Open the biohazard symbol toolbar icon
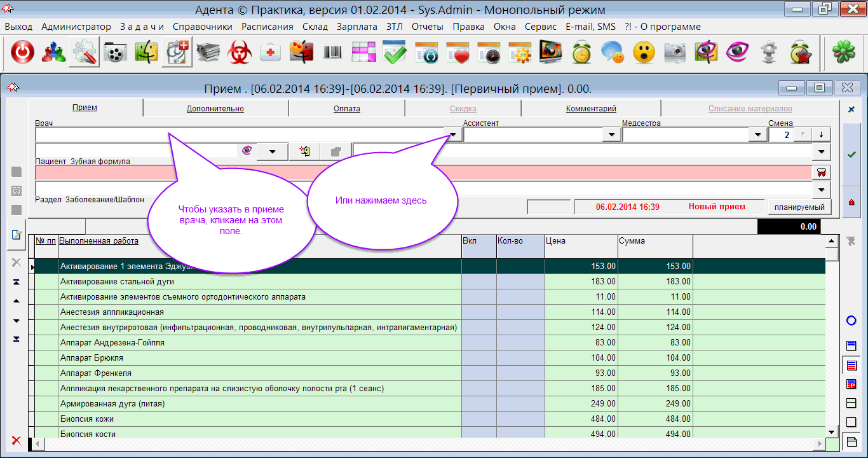Image resolution: width=868 pixels, height=458 pixels. pyautogui.click(x=240, y=53)
